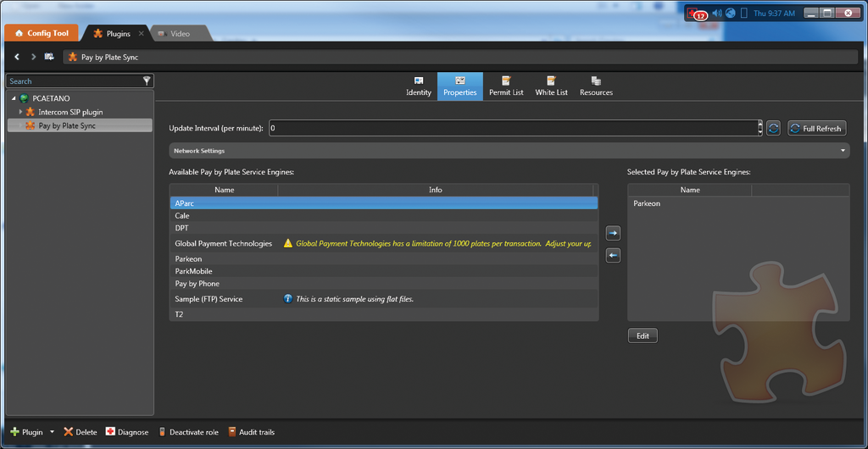Adjust the Update Interval spinner arrows
The height and width of the screenshot is (449, 868).
[760, 128]
